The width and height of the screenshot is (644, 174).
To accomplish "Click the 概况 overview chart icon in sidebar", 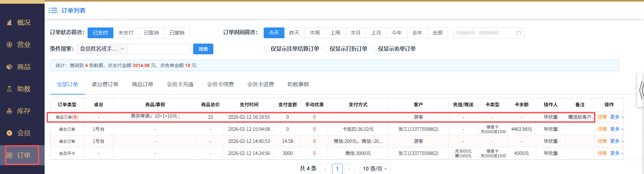I will (x=9, y=22).
